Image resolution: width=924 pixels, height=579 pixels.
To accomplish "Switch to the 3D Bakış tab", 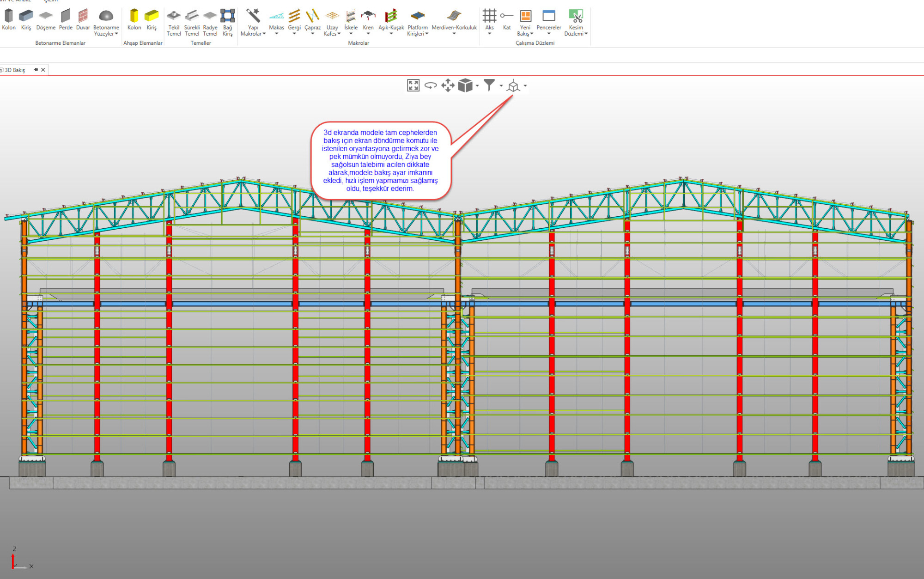I will [15, 70].
